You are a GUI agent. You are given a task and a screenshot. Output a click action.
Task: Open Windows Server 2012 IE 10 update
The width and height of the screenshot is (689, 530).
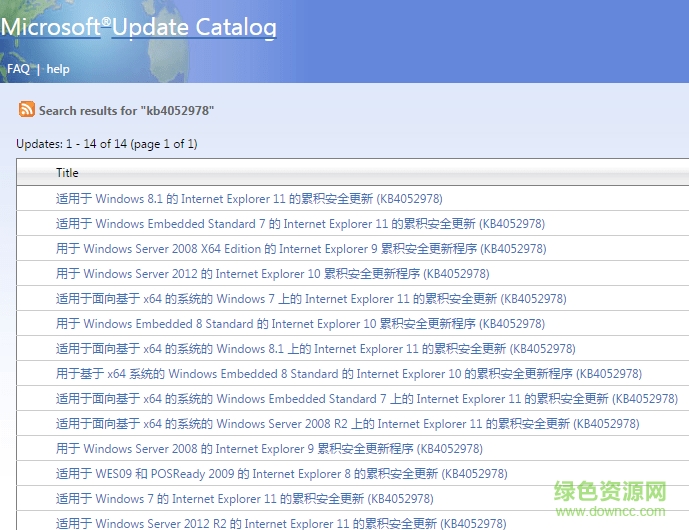tap(272, 274)
